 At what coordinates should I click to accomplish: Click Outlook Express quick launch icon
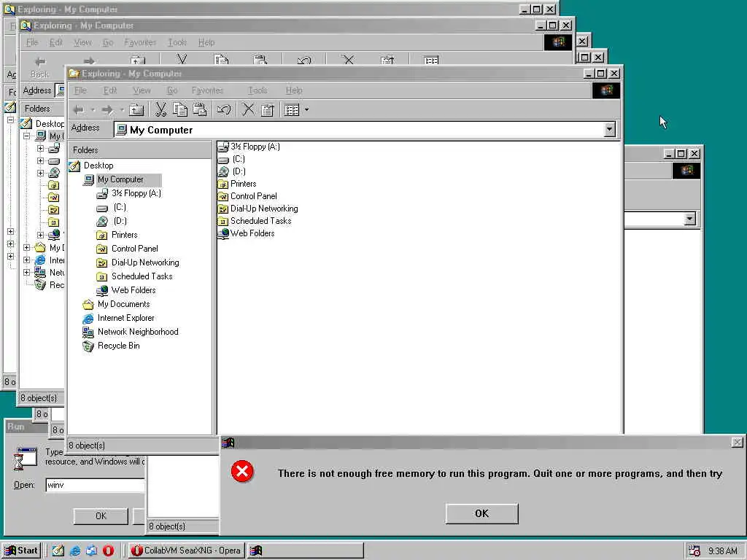[x=91, y=551]
